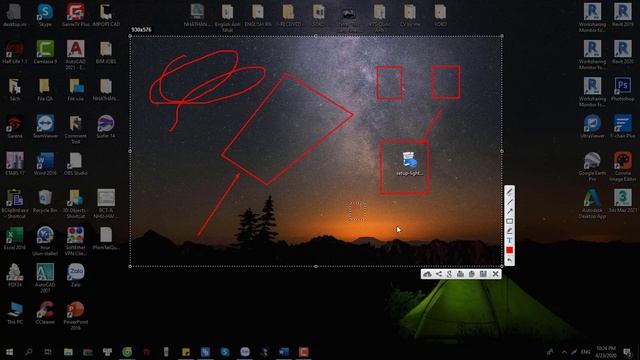
Task: Print the captured screenshot
Action: [x=460, y=274]
